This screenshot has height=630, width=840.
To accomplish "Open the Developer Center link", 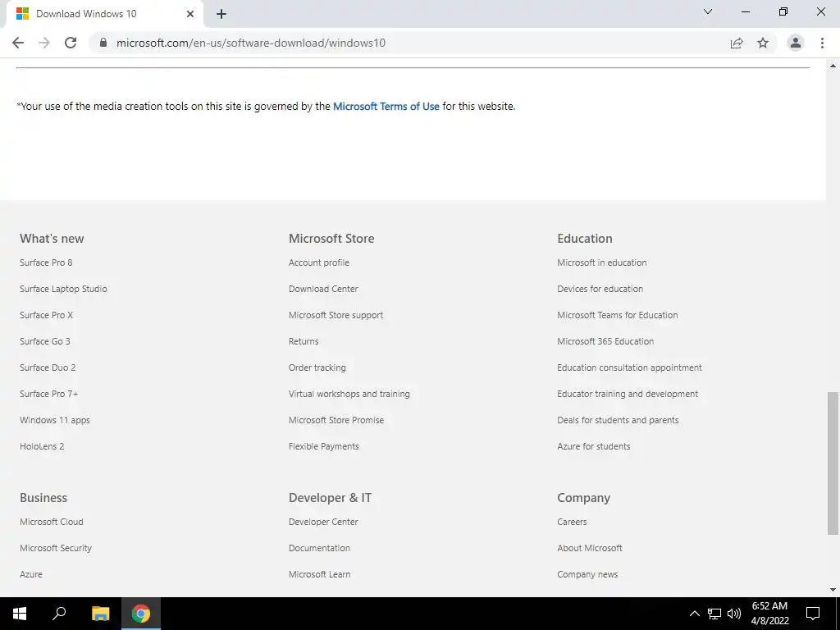I will click(323, 522).
